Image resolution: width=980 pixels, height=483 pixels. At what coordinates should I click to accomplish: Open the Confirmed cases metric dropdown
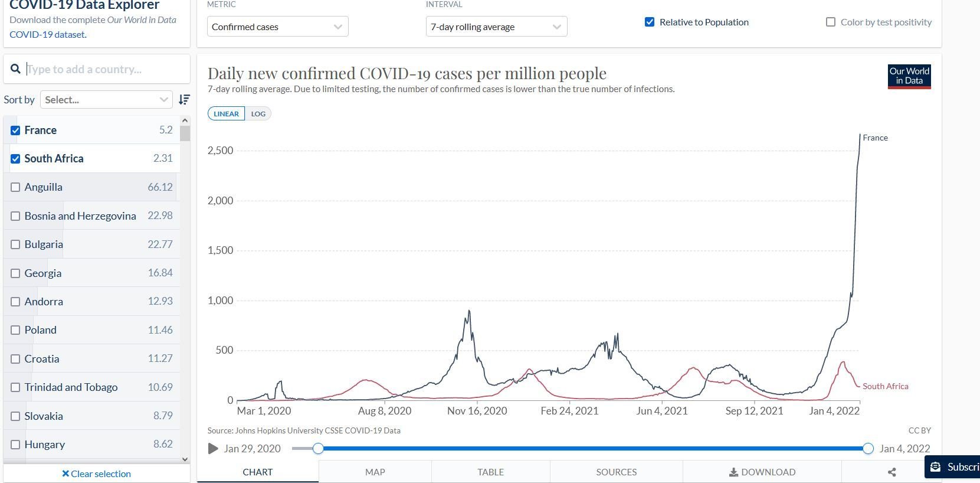[x=277, y=27]
